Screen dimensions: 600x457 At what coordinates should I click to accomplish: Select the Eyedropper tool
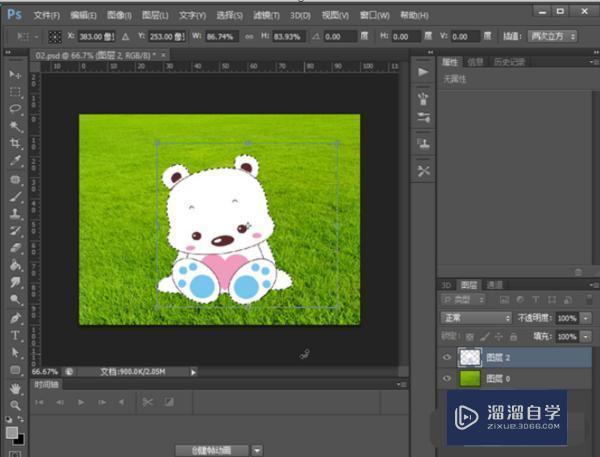(15, 160)
